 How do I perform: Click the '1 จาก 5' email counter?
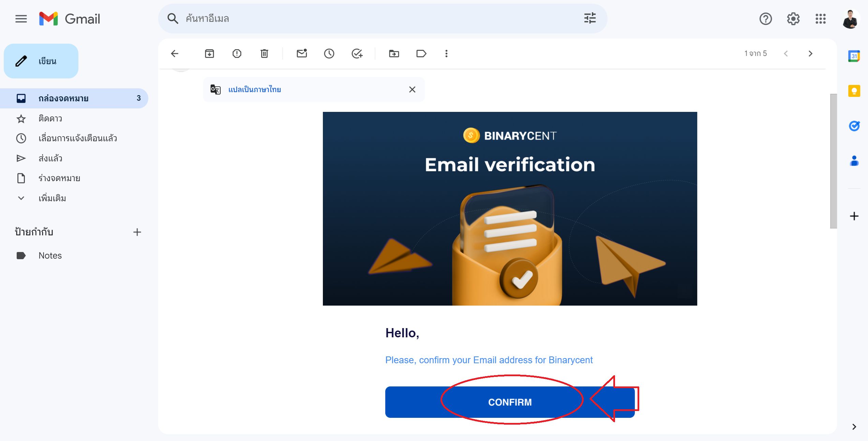click(x=755, y=54)
